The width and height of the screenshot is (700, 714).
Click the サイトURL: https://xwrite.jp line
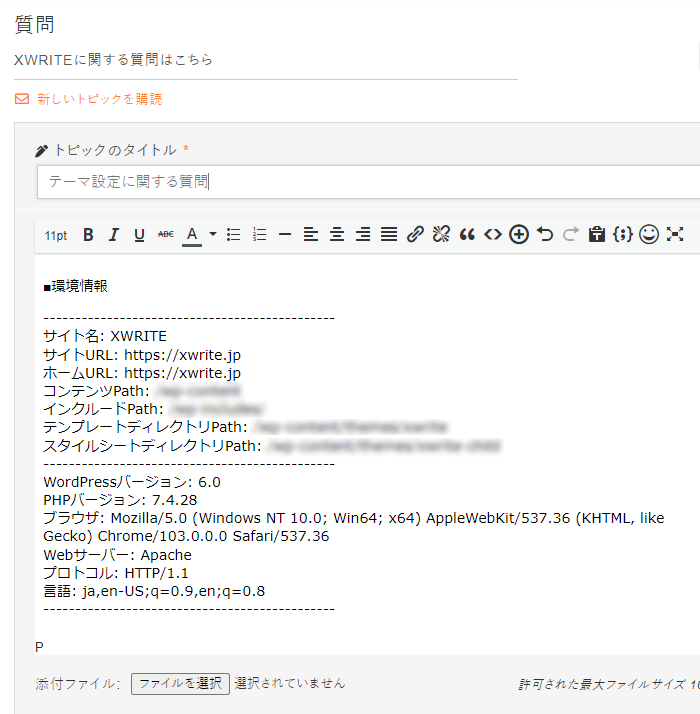(142, 355)
